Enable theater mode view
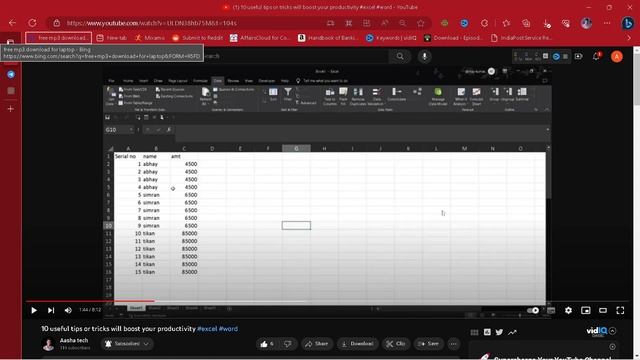This screenshot has height=360, width=640. point(603,311)
